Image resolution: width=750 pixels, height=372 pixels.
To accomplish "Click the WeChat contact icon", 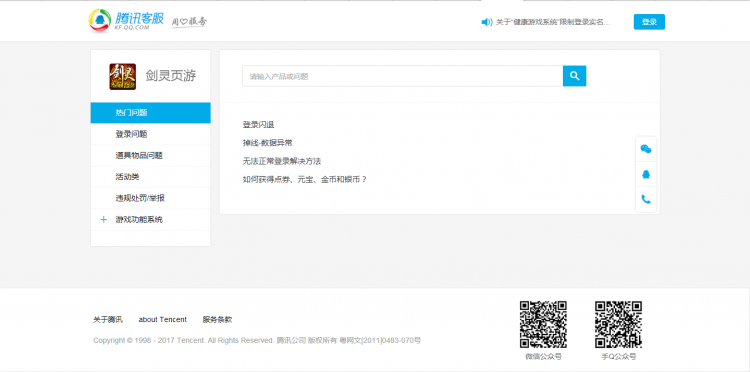I will click(646, 149).
